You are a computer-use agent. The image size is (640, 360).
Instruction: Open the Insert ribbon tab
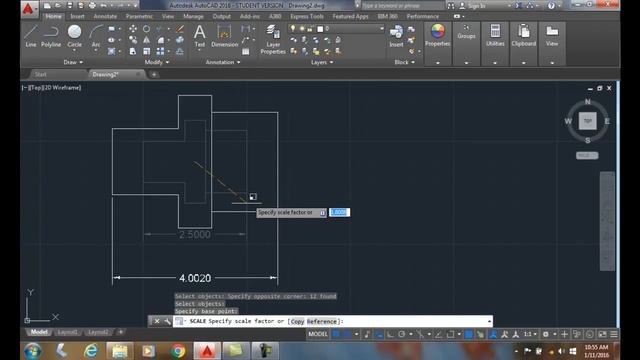[77, 16]
